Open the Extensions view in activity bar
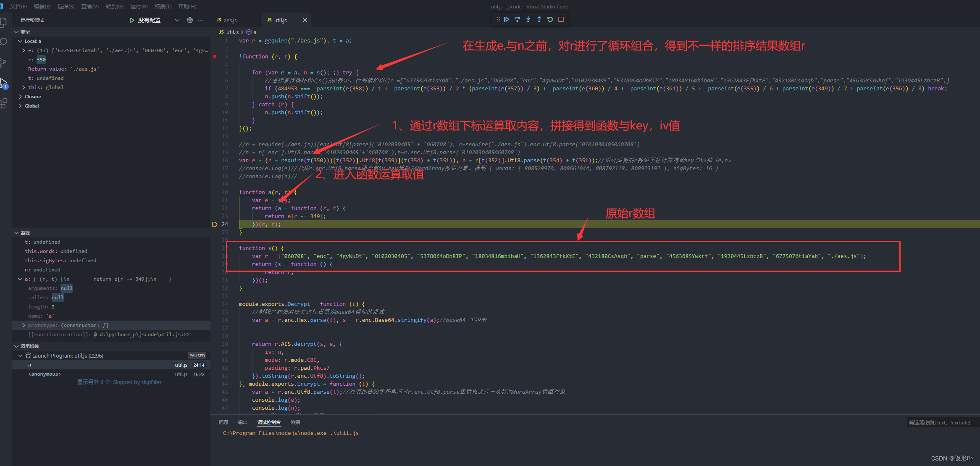980x466 pixels. coord(3,103)
